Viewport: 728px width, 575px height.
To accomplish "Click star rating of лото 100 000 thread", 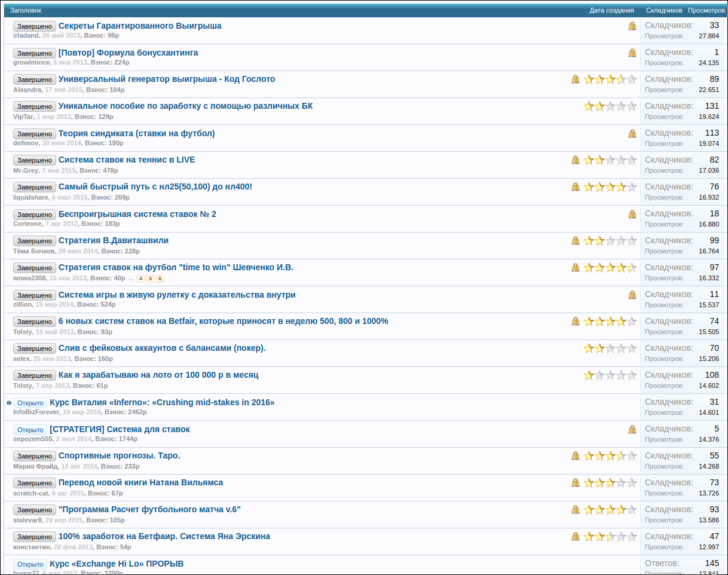I will [x=610, y=375].
